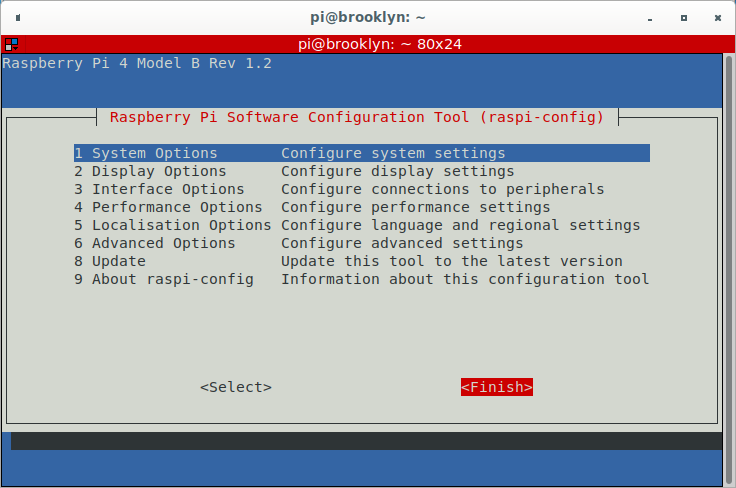Click the terminal split icon in red title bar

pyautogui.click(x=11, y=45)
